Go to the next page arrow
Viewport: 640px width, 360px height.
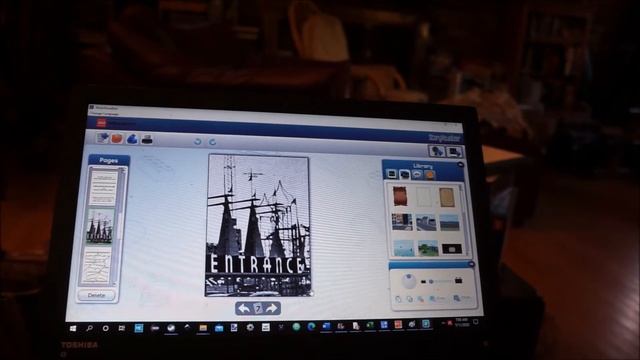(272, 309)
